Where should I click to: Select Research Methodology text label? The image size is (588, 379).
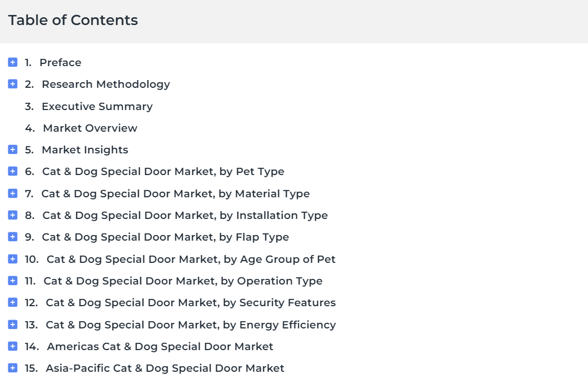pyautogui.click(x=106, y=84)
